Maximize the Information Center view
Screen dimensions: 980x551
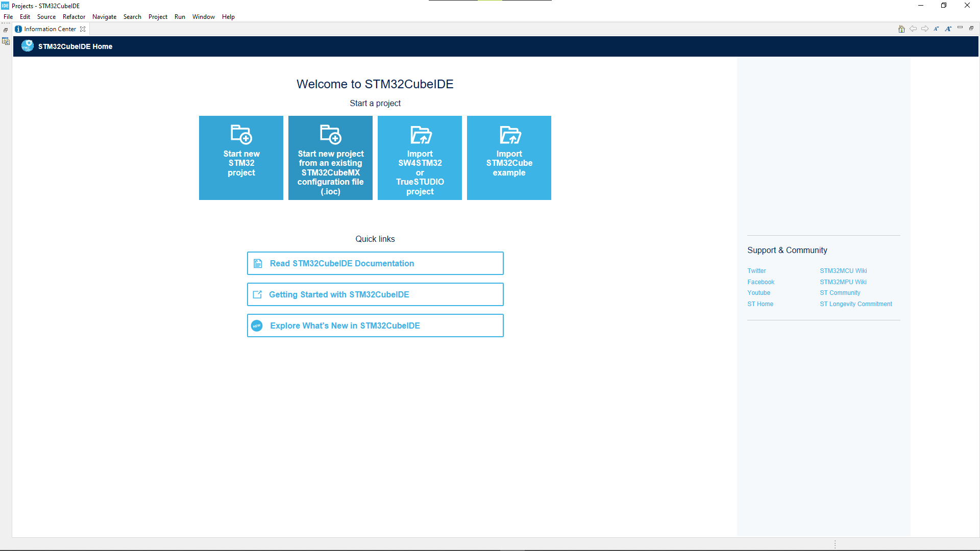(x=971, y=28)
